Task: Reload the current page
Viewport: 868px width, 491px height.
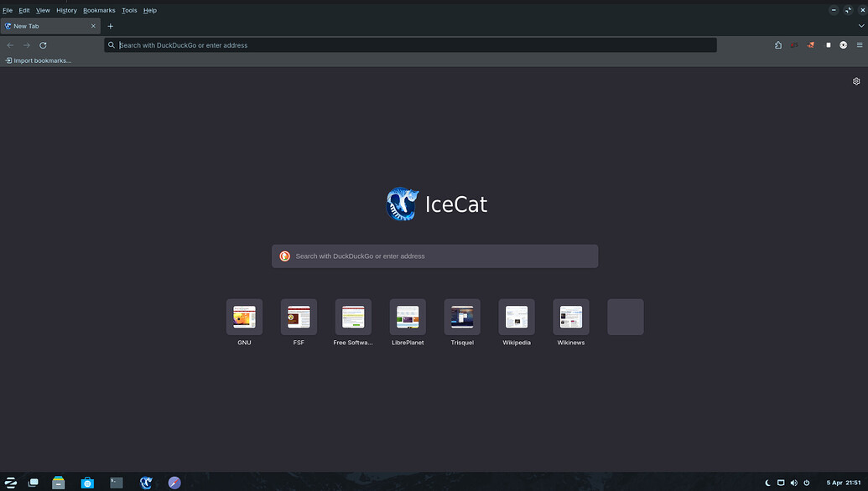Action: [x=43, y=44]
